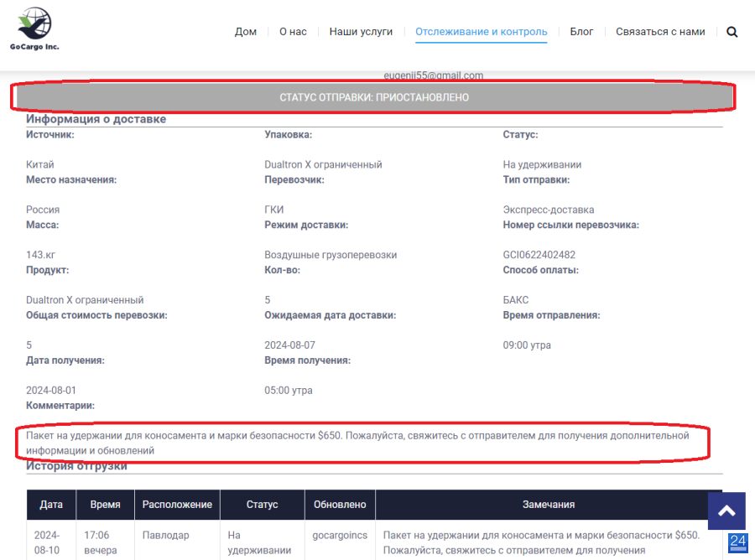Open the О нас menu item
The image size is (755, 560).
tap(293, 32)
